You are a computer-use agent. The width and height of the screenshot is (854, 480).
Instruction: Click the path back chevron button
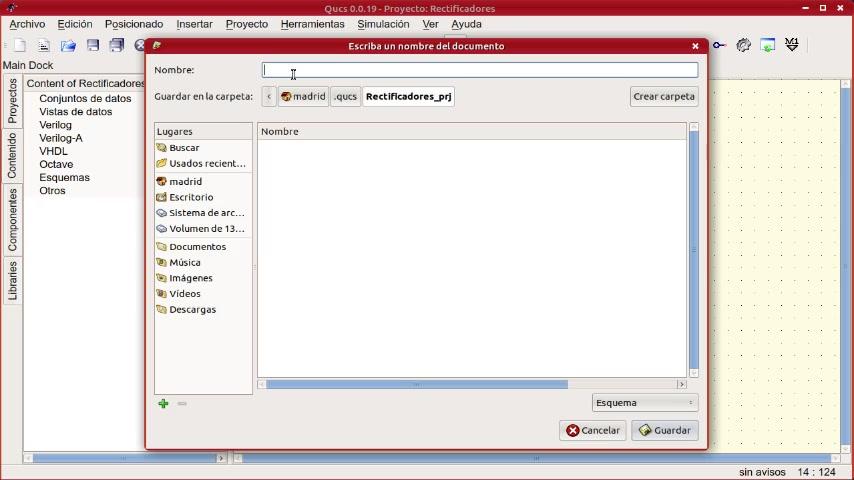click(269, 96)
